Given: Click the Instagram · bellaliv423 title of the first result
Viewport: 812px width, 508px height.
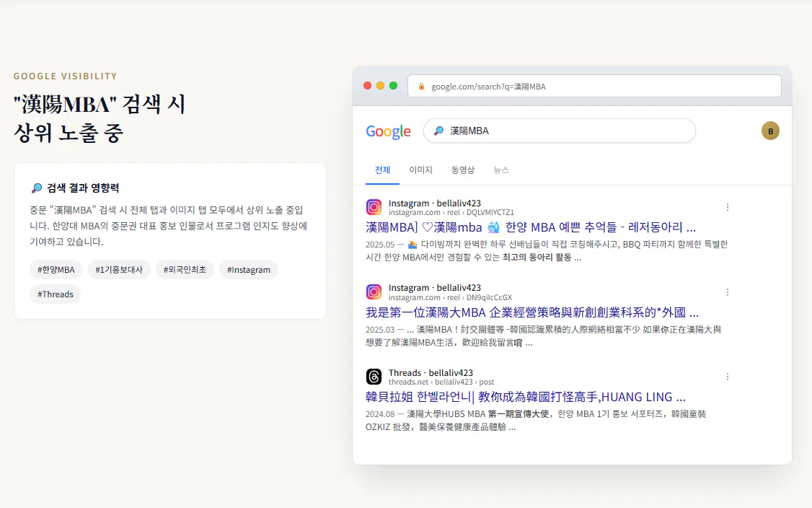Looking at the screenshot, I should coord(434,203).
